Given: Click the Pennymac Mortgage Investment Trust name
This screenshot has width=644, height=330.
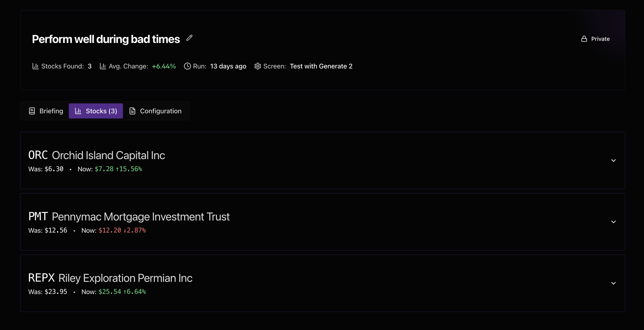Looking at the screenshot, I should pos(140,217).
